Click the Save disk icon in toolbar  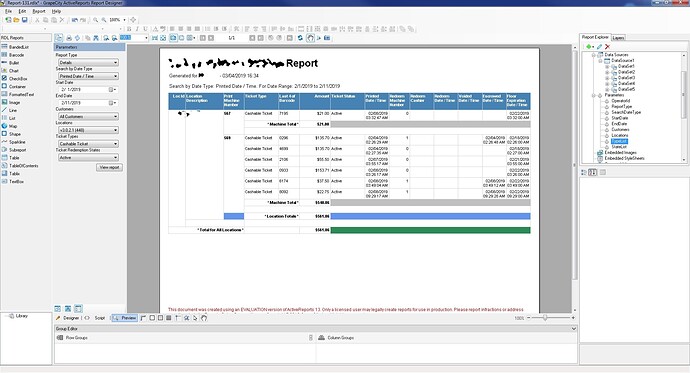coord(25,20)
